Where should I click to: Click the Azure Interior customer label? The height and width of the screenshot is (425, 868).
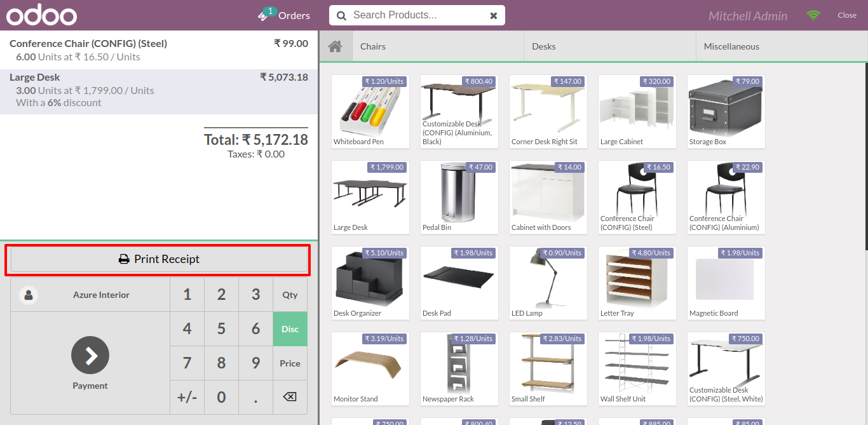click(101, 295)
